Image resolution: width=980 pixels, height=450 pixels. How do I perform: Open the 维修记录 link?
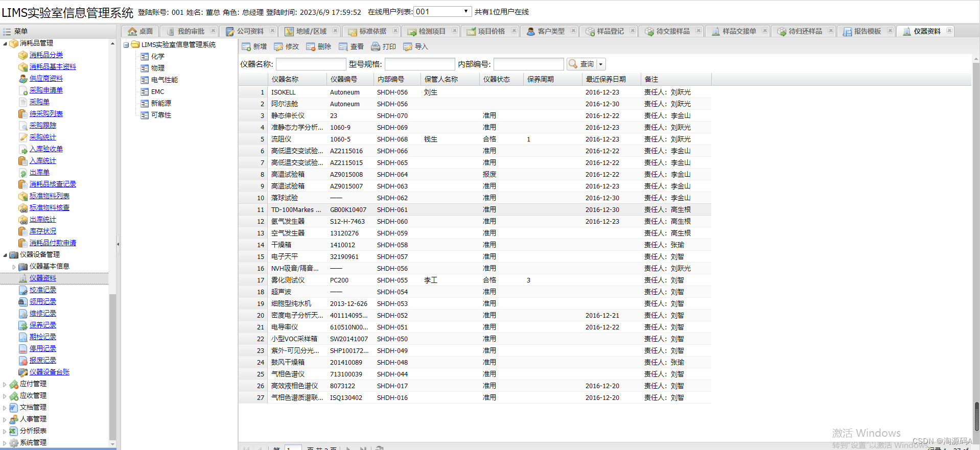pos(43,313)
